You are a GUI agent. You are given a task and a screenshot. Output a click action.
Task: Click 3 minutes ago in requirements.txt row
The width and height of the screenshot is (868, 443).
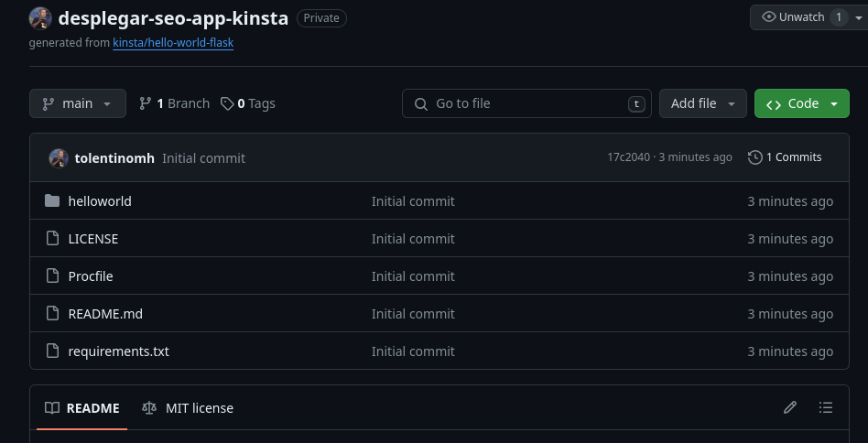click(790, 351)
